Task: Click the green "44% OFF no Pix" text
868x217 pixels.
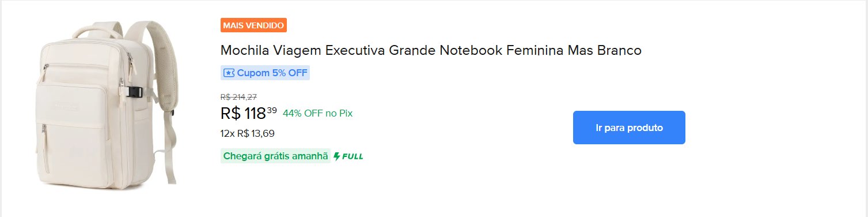Action: pos(317,113)
